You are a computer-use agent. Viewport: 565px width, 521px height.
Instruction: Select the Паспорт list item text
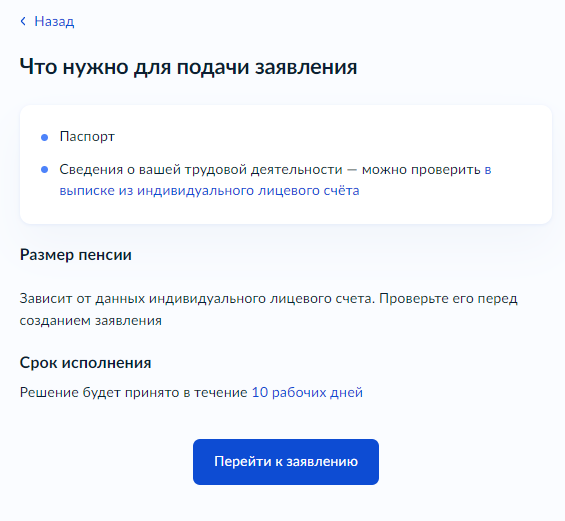(x=87, y=137)
